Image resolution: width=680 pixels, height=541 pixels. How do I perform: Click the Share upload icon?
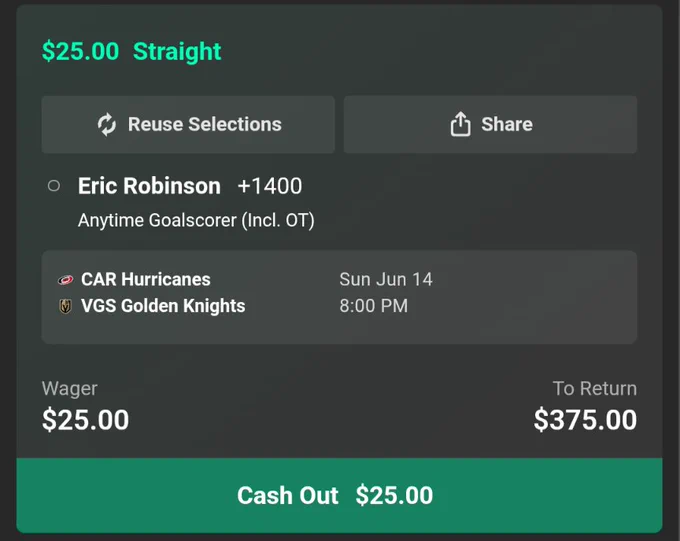[460, 124]
